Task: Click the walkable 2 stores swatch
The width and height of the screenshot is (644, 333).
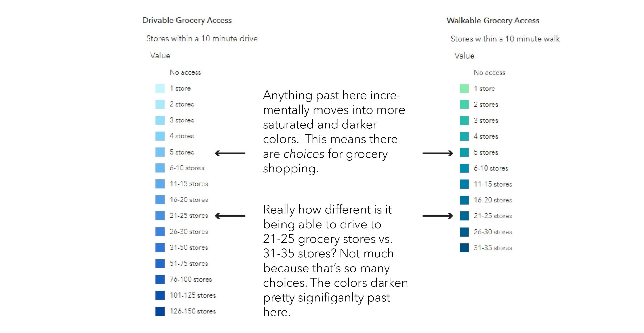Action: coord(464,104)
